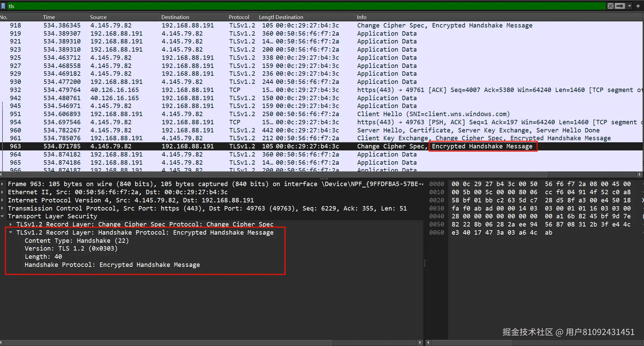
Task: Click the packet list horizontal scrollbar
Action: click(275, 175)
